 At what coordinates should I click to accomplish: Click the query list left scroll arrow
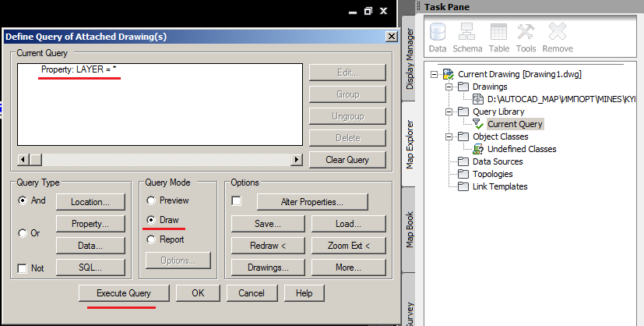pyautogui.click(x=24, y=160)
